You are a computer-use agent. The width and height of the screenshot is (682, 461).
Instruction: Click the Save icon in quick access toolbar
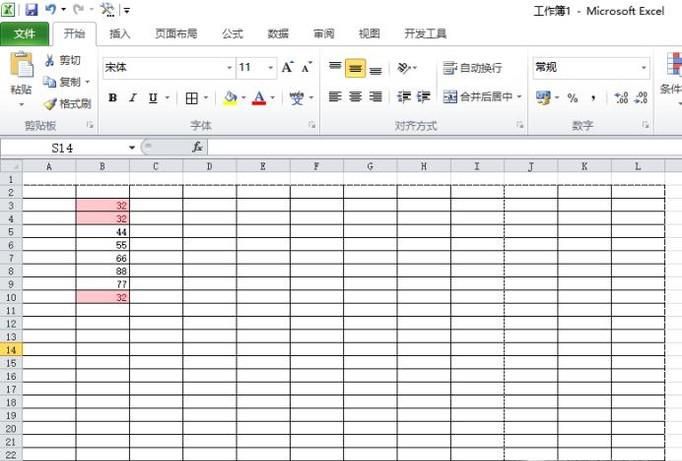tap(31, 9)
